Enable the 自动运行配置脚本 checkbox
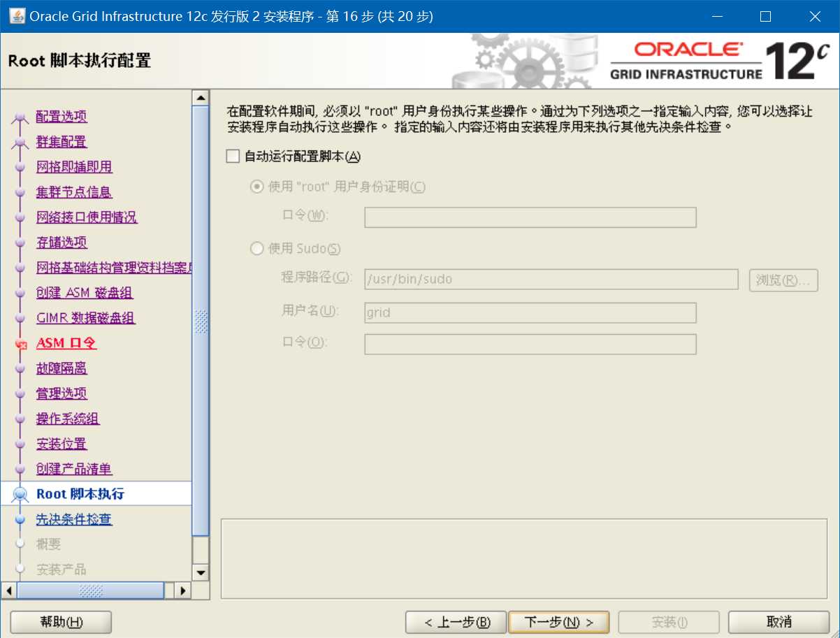This screenshot has height=638, width=840. (233, 157)
